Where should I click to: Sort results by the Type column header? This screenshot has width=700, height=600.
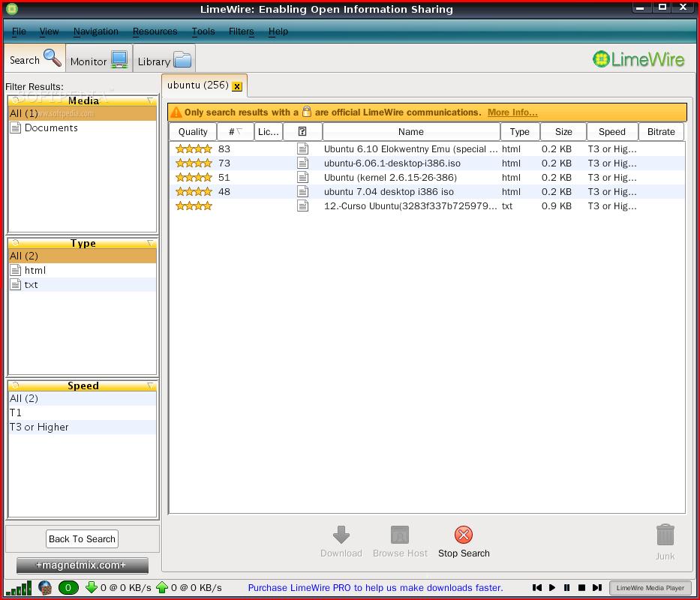click(520, 132)
